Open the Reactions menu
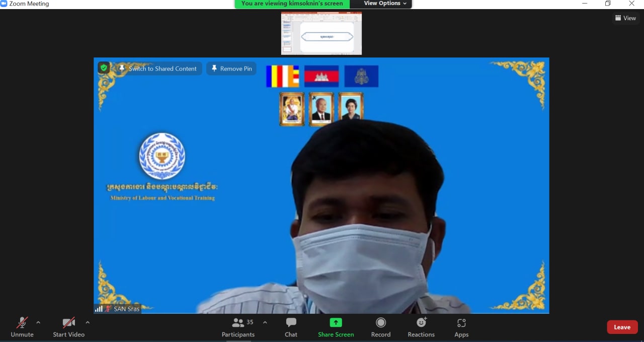This screenshot has height=342, width=644. pyautogui.click(x=421, y=323)
